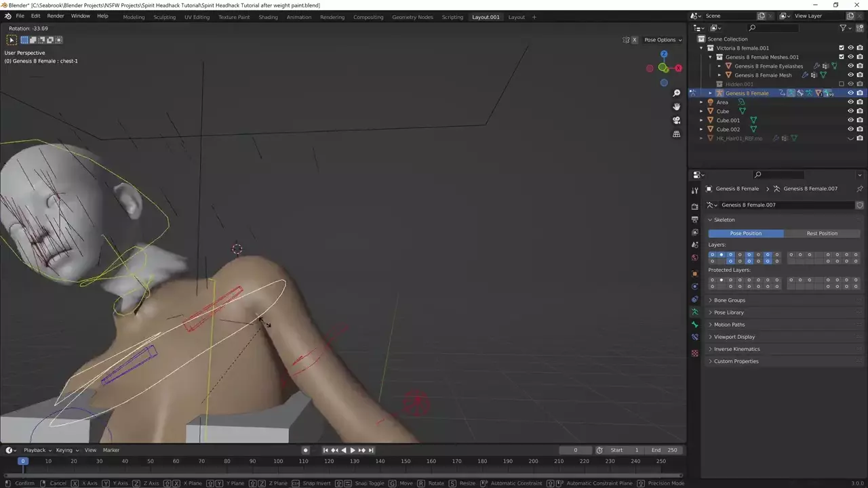Pin the properties editor context

pyautogui.click(x=859, y=188)
